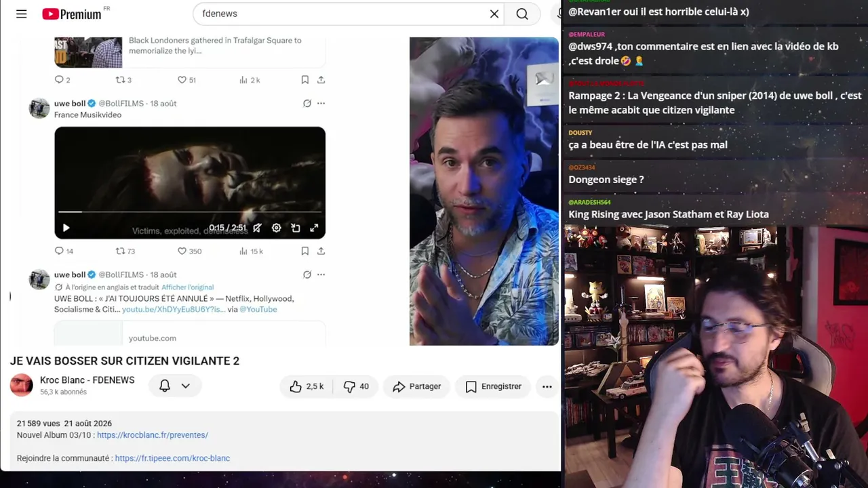Open the YouTube guide hamburger menu
Image resolution: width=868 pixels, height=488 pixels.
pyautogui.click(x=22, y=14)
